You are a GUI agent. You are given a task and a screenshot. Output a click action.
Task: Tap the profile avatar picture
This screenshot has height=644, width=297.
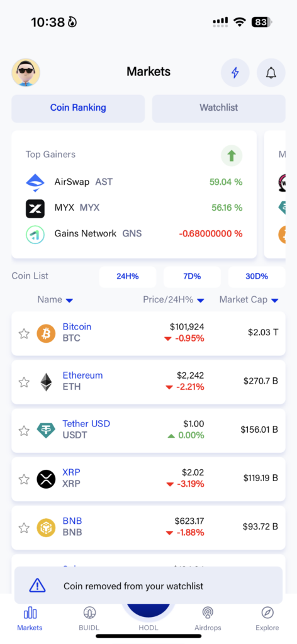click(x=25, y=73)
